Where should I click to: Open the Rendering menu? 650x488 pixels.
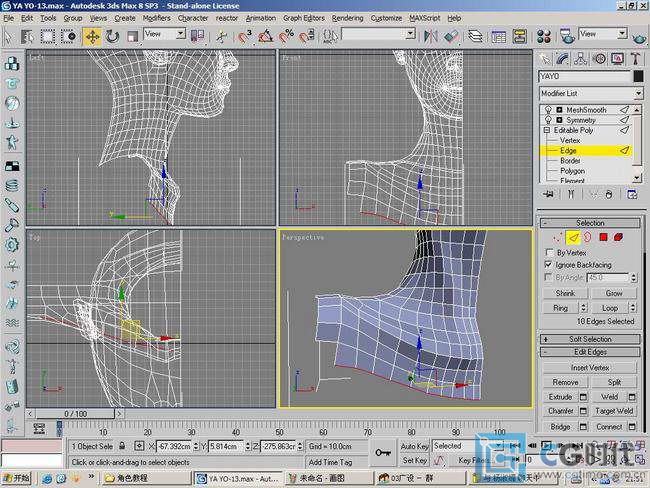347,18
